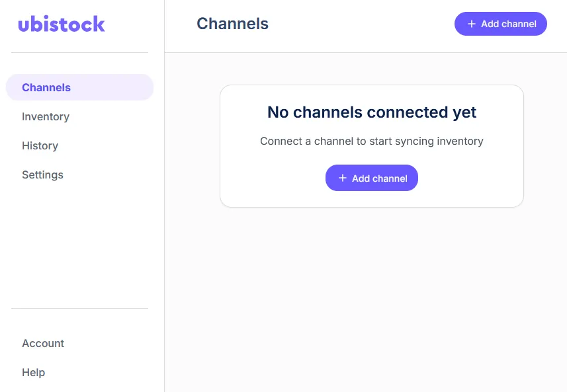The image size is (567, 392).
Task: Click the highlighted Channels navigation pill
Action: (79, 87)
